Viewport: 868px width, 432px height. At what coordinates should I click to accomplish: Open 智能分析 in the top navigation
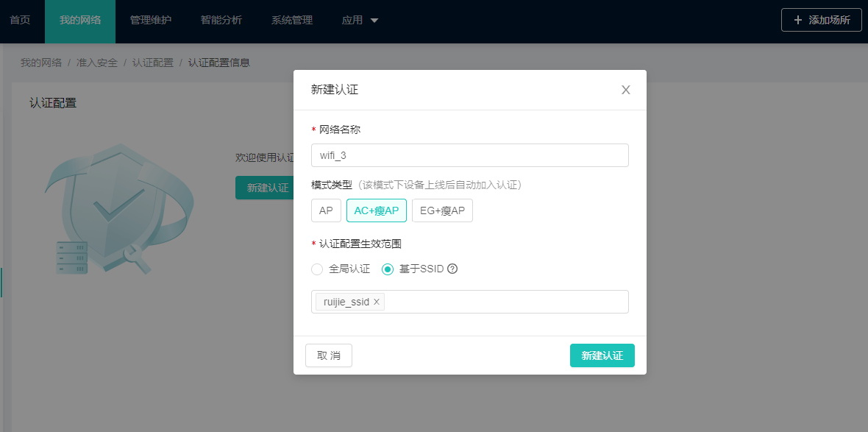click(x=221, y=21)
